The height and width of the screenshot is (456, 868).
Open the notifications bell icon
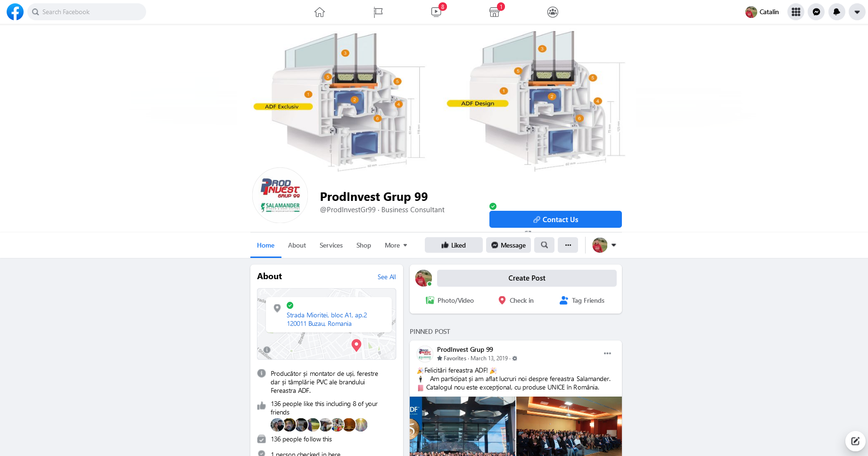836,12
